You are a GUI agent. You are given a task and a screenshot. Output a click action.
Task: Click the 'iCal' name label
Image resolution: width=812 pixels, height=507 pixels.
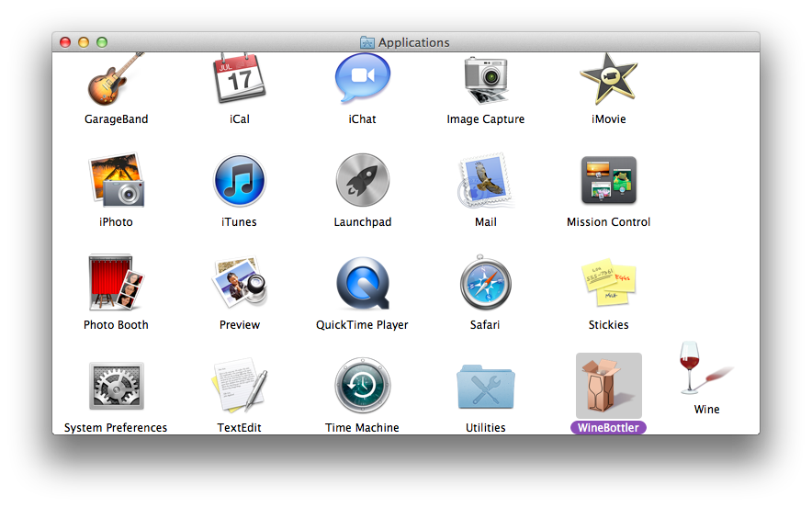pyautogui.click(x=239, y=119)
